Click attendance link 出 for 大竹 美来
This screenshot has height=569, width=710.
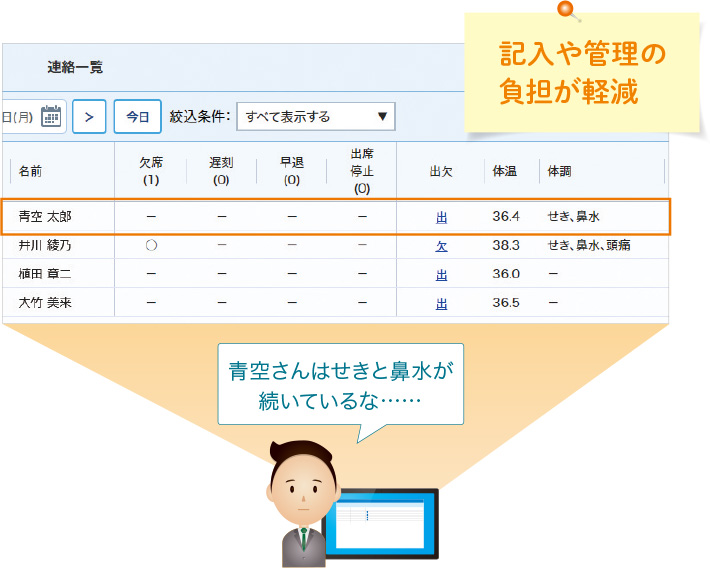pyautogui.click(x=441, y=304)
